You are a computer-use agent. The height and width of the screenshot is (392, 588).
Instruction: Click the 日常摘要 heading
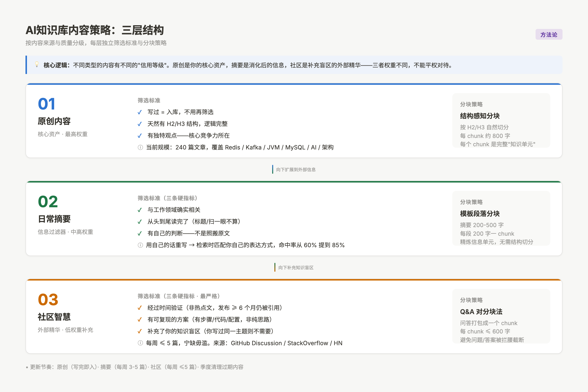54,219
